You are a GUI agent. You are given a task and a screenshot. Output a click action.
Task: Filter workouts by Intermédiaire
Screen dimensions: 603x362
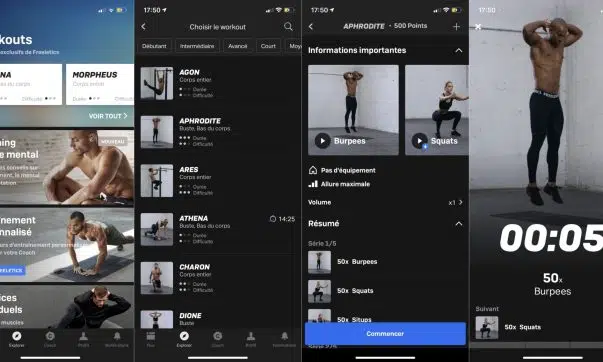point(197,46)
